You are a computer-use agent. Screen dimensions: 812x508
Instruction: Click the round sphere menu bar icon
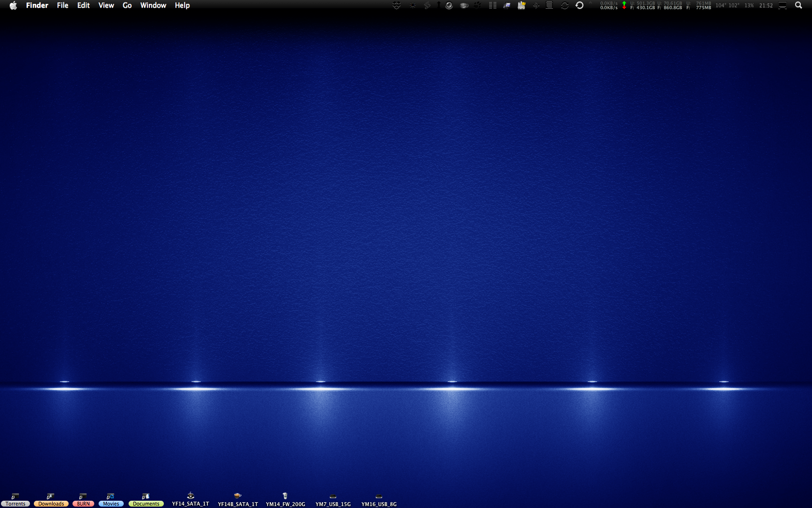coord(449,5)
